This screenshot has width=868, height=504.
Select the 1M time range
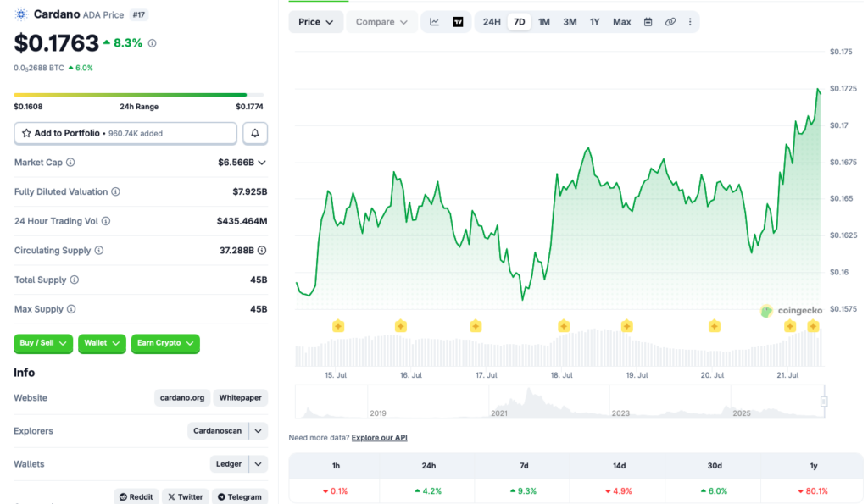(x=544, y=22)
